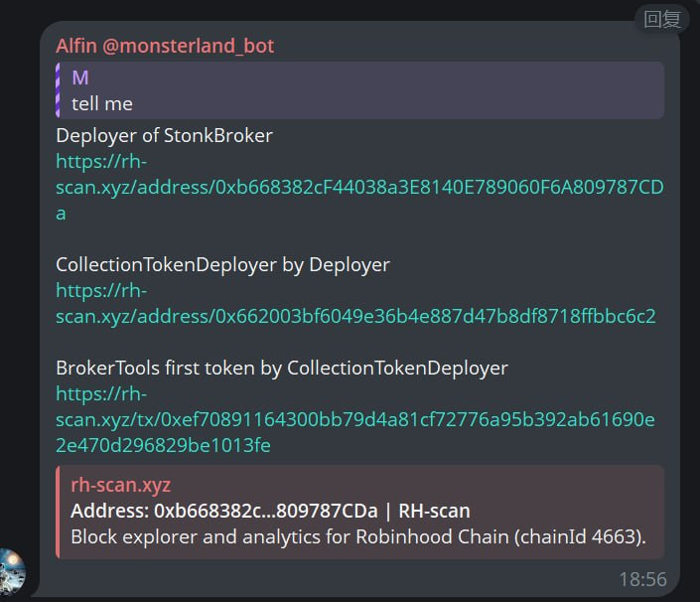700x602 pixels.
Task: Click the rh-scan.xyz preview site name
Action: tap(120, 485)
